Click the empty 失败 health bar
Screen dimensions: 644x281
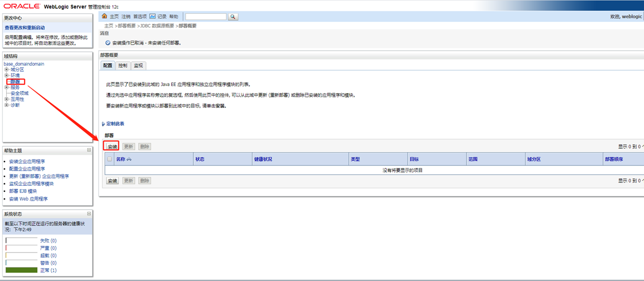pos(21,241)
